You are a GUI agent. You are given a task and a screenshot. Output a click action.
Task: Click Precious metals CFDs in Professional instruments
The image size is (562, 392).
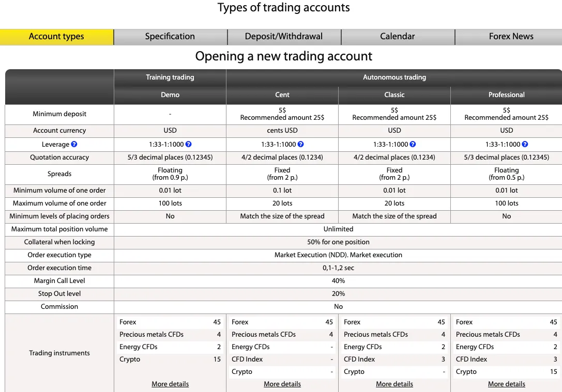point(507,334)
